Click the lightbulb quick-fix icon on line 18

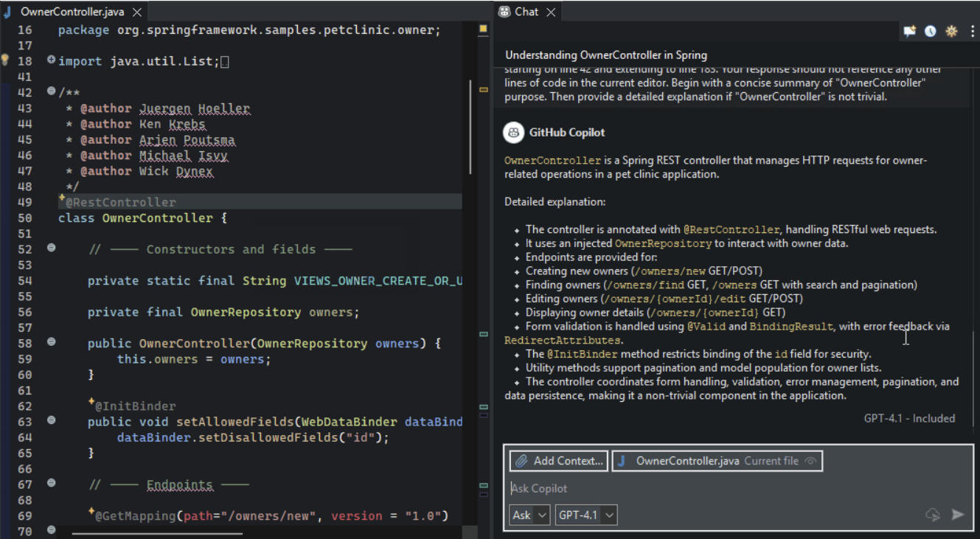4,60
